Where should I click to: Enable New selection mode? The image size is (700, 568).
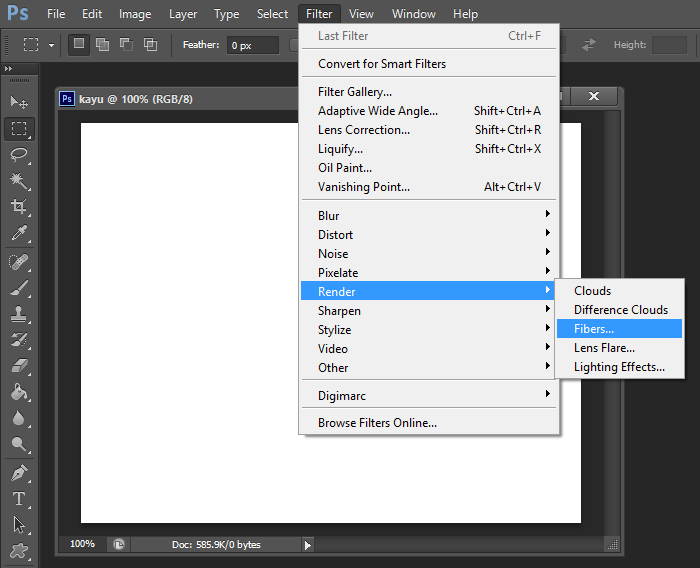pyautogui.click(x=79, y=45)
